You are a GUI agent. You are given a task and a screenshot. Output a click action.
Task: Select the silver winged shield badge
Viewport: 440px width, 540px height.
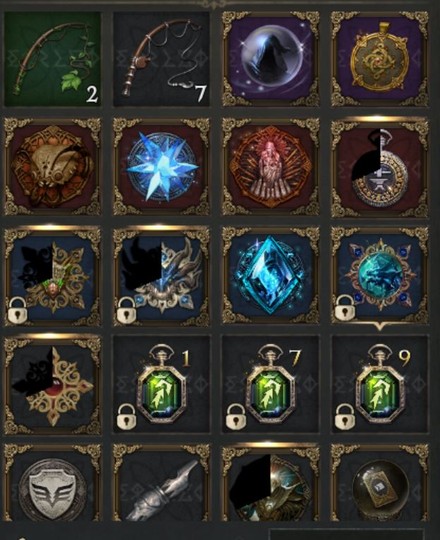coord(52,483)
